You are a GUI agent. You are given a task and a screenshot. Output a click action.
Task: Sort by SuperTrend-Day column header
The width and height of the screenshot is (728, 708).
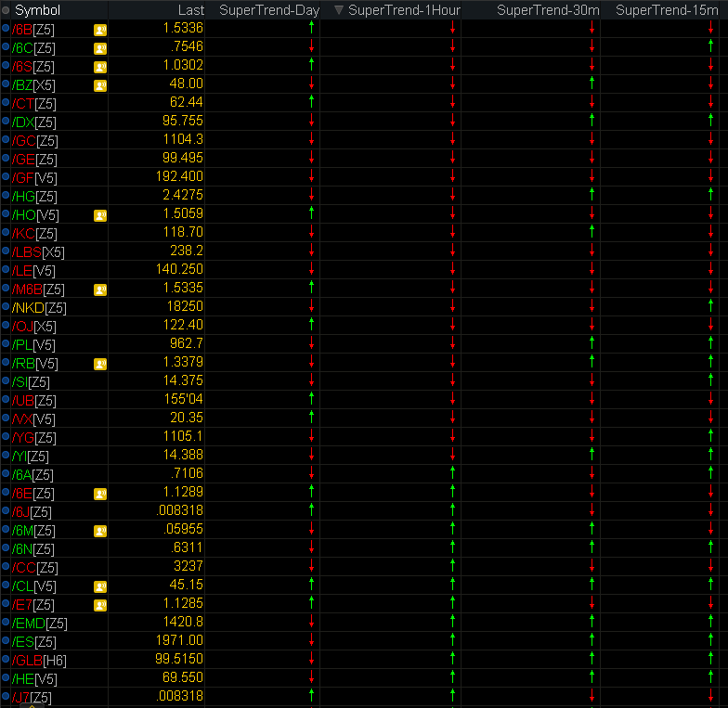click(x=269, y=10)
